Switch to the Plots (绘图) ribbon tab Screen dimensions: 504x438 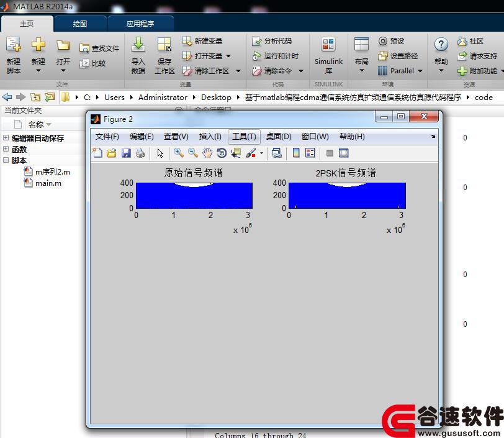click(x=80, y=24)
